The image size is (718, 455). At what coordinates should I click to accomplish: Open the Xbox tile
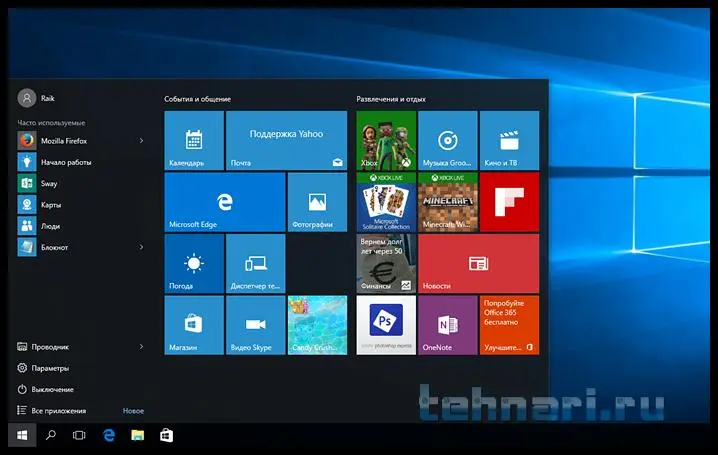tap(386, 141)
